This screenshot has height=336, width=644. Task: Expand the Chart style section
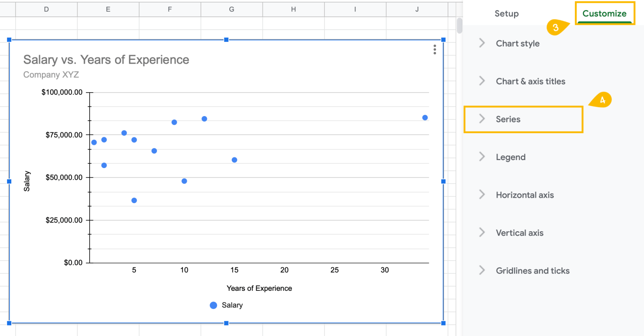click(x=517, y=43)
